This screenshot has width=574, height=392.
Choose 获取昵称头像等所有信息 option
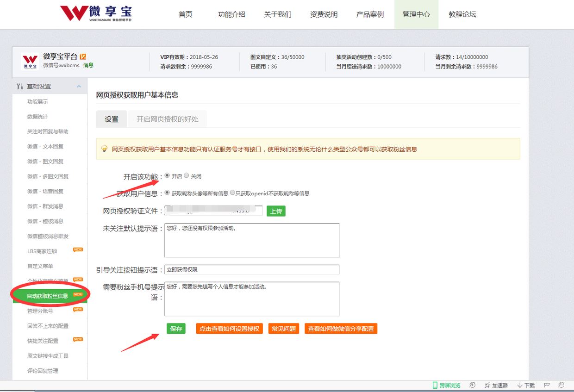(x=168, y=193)
